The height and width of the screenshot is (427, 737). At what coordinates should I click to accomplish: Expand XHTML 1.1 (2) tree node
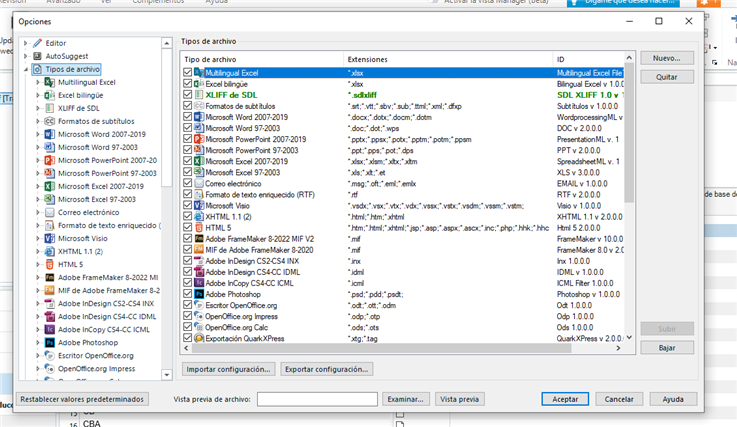pyautogui.click(x=38, y=252)
